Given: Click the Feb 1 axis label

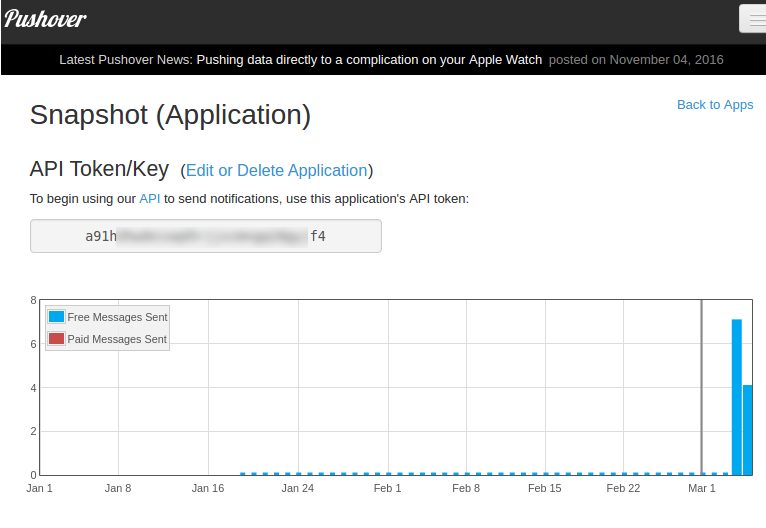Looking at the screenshot, I should [x=387, y=488].
